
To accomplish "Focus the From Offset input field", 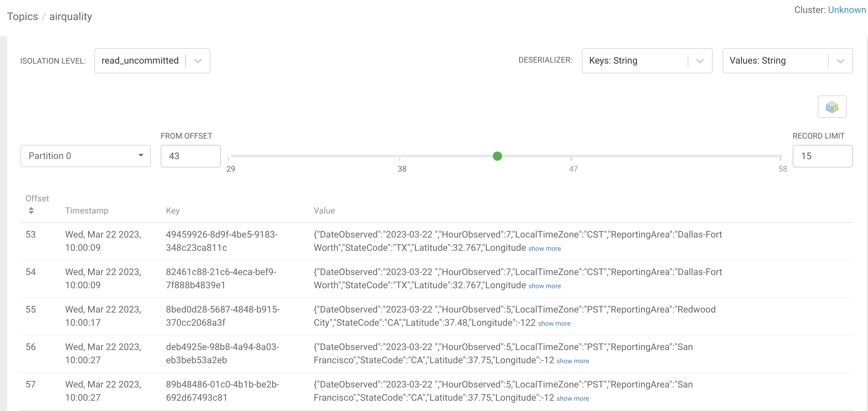I will (190, 156).
